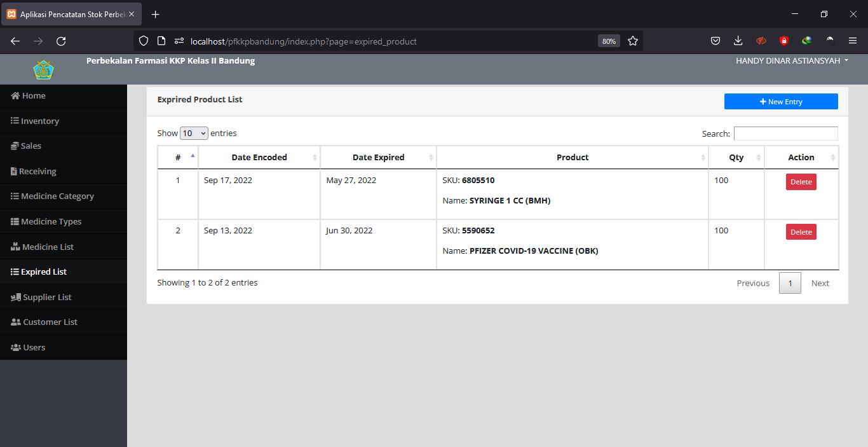Close the Aplikasi Pencatatan Stok tab
The image size is (868, 447).
tap(132, 14)
